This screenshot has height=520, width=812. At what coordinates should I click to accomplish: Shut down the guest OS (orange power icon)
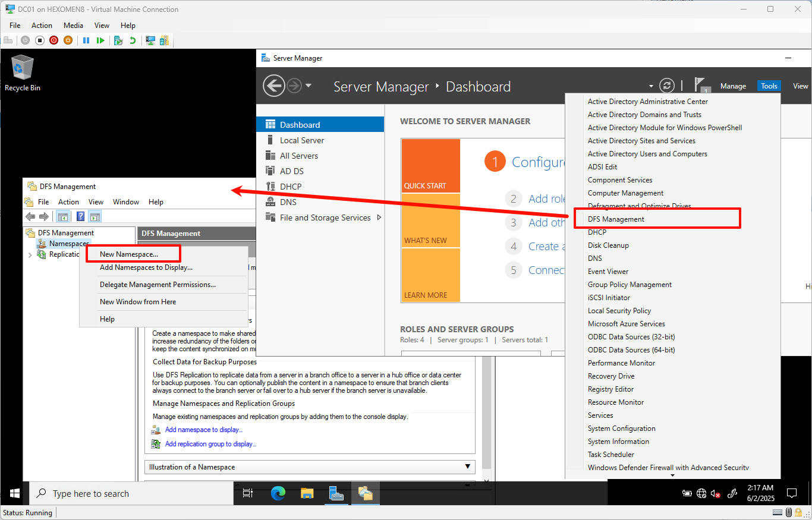tap(68, 40)
